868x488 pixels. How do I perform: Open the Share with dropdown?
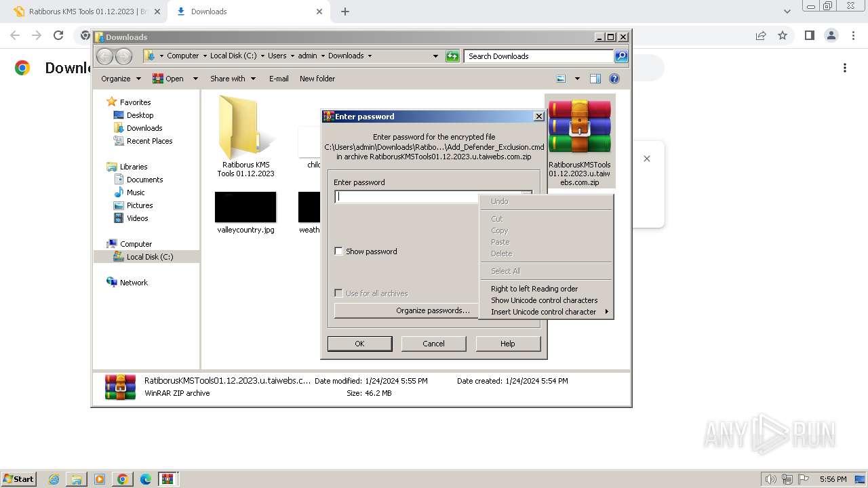coord(233,79)
